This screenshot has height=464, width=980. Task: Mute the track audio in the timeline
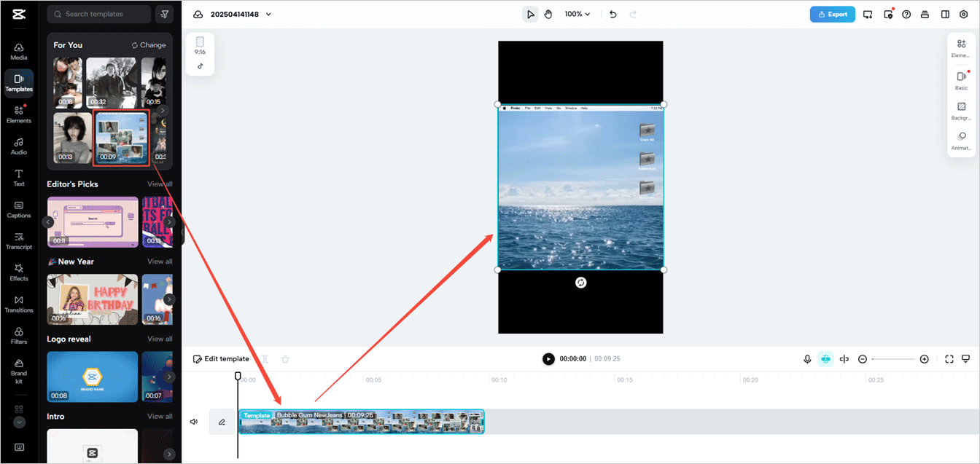(193, 421)
